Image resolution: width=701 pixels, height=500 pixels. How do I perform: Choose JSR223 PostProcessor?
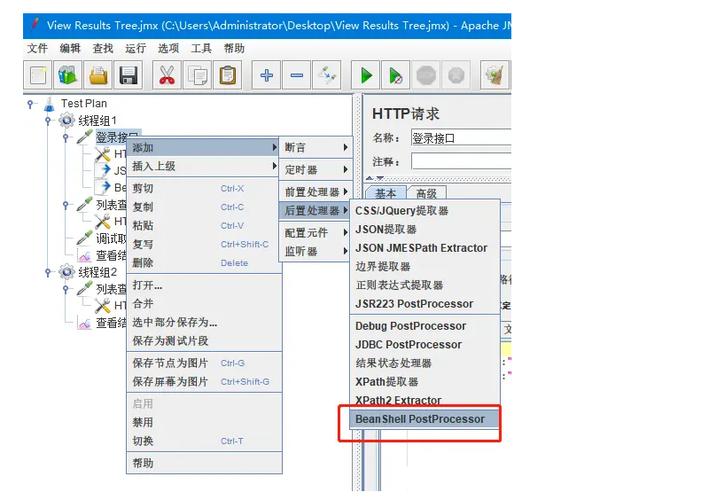pos(424,304)
